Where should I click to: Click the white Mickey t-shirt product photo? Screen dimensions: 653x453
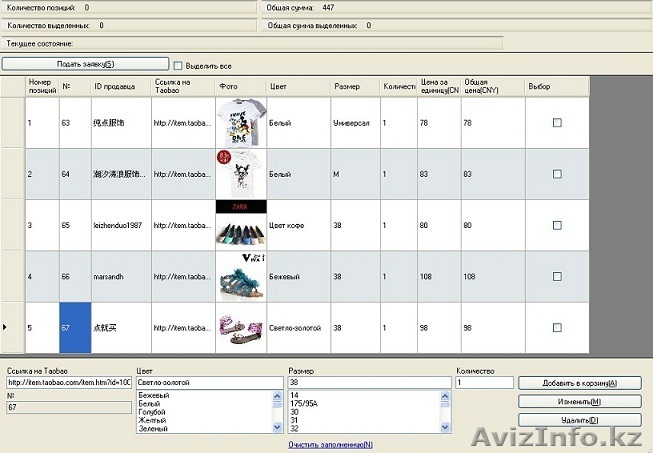point(240,122)
